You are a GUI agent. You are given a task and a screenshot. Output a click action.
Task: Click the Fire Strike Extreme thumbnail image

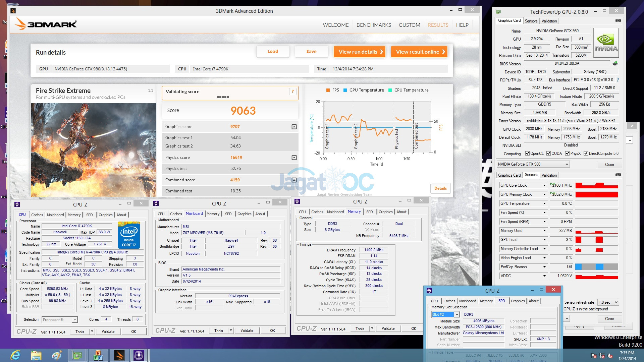click(x=94, y=150)
